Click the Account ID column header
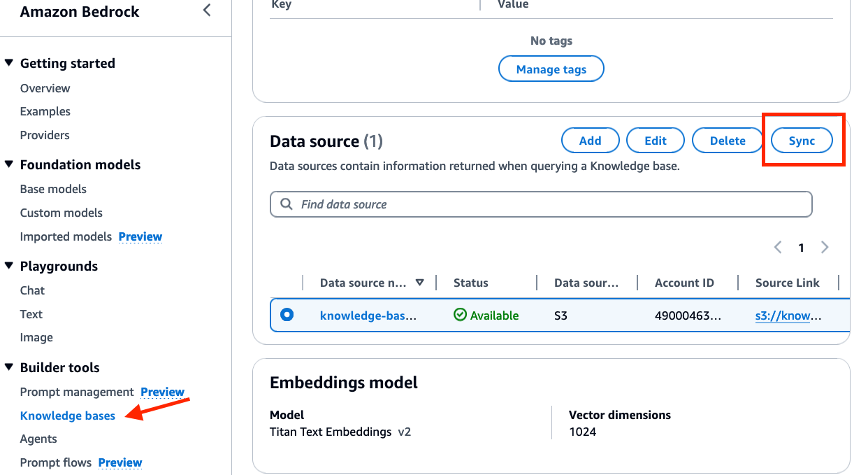The width and height of the screenshot is (868, 475). pos(684,283)
